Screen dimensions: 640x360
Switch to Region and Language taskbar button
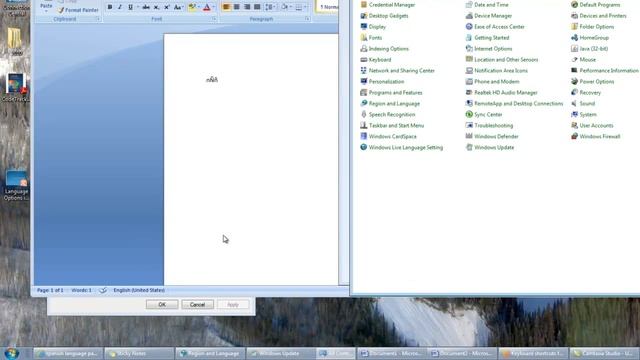click(210, 353)
